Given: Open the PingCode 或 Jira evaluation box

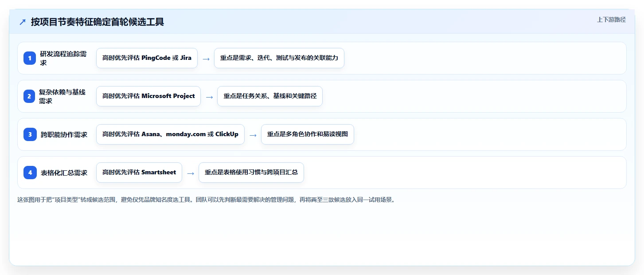Looking at the screenshot, I should click(147, 58).
